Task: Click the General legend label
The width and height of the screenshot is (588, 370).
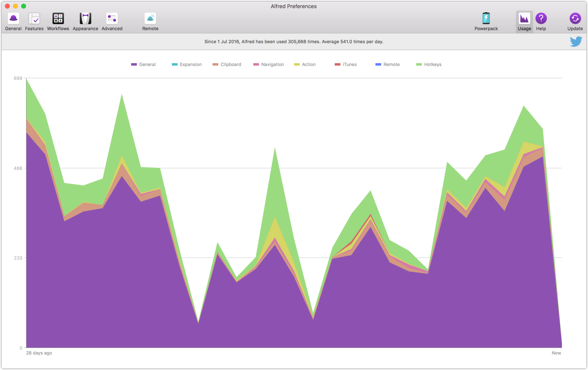Action: tap(147, 64)
